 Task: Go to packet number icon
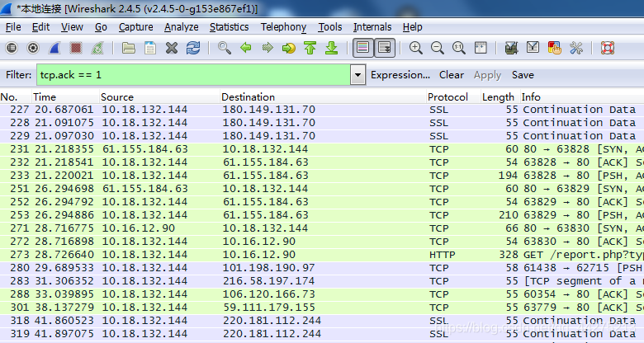point(289,48)
